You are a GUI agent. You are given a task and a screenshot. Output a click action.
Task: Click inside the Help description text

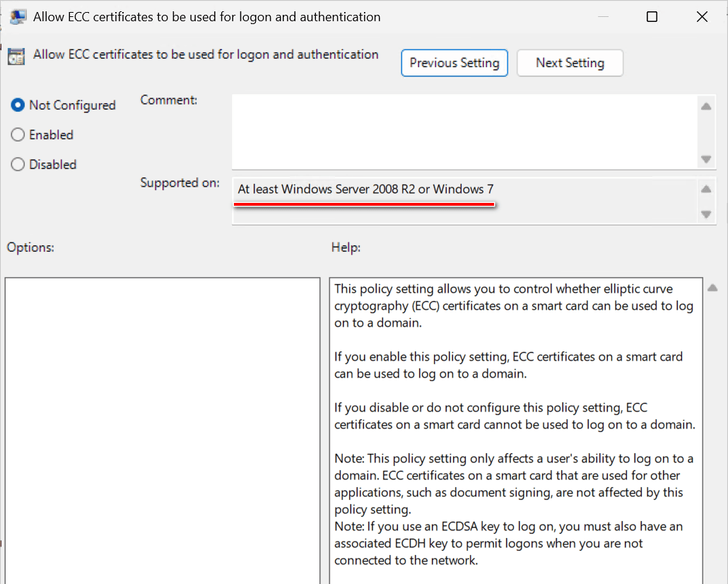click(x=515, y=424)
